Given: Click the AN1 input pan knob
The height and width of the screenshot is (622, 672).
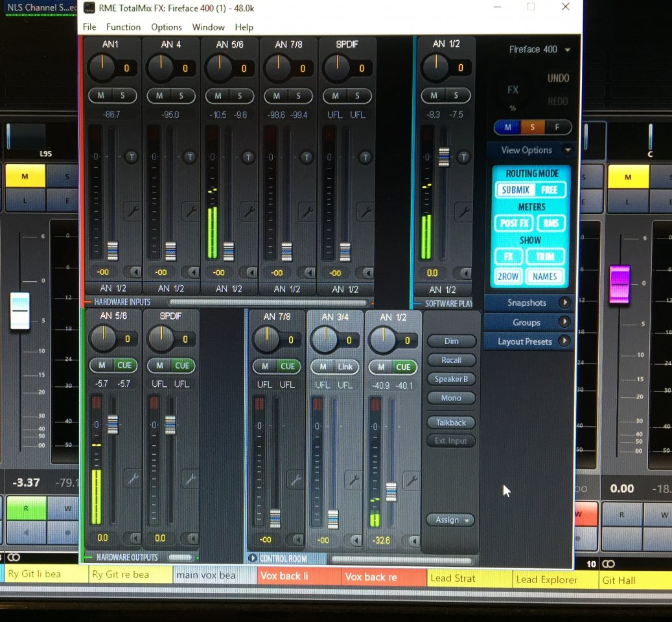Looking at the screenshot, I should [x=102, y=67].
